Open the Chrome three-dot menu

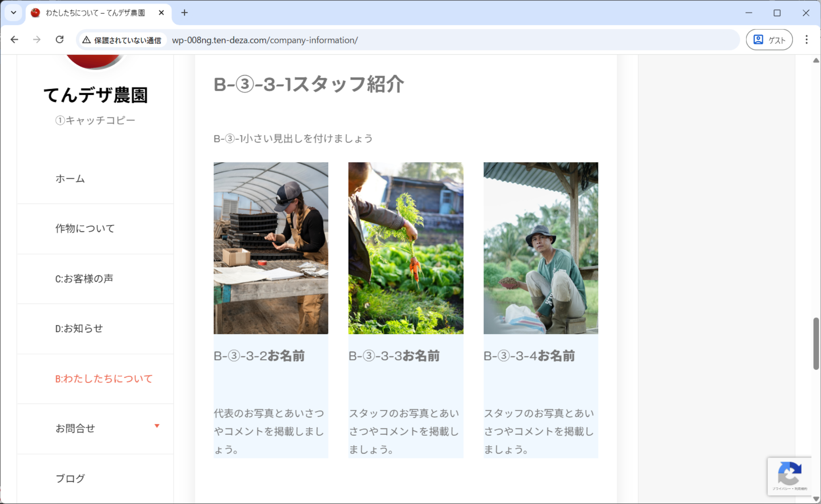pyautogui.click(x=806, y=40)
